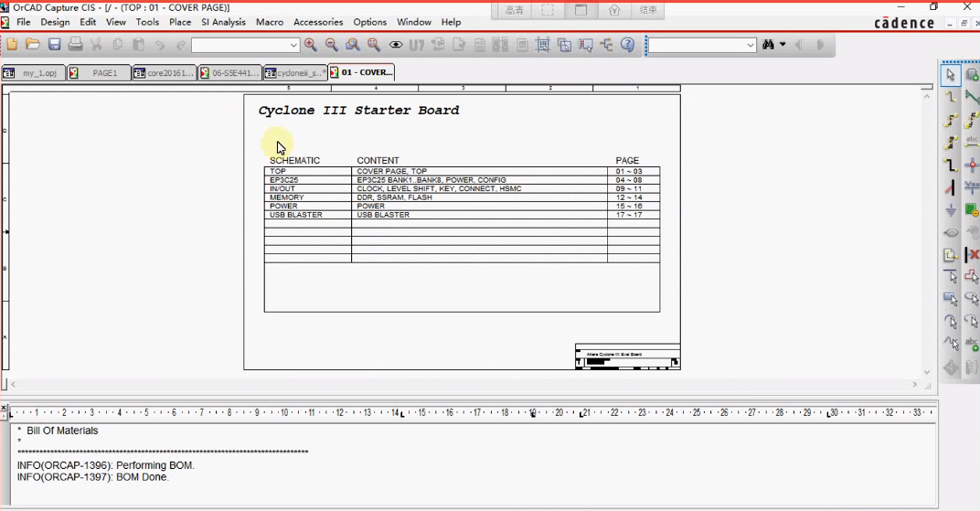Switch to the my_1.opj tab
The height and width of the screenshot is (511, 980).
point(34,73)
